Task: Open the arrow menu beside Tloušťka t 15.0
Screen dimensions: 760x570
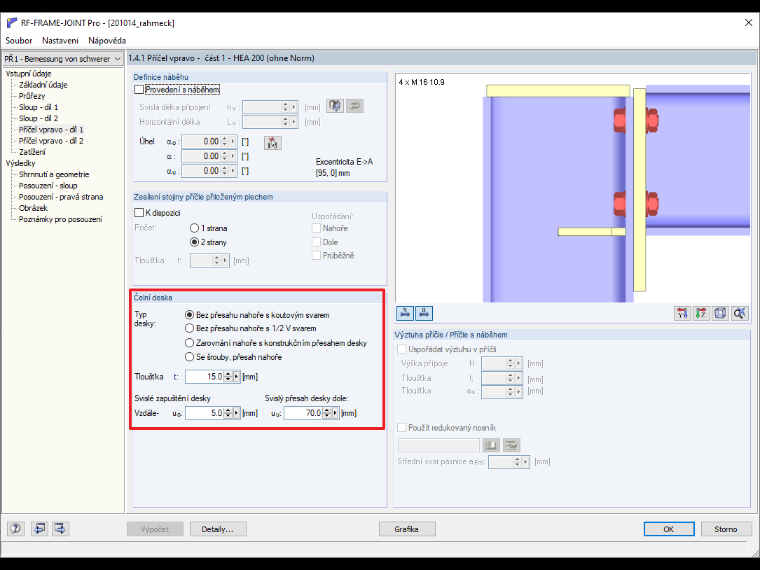Action: click(x=237, y=377)
